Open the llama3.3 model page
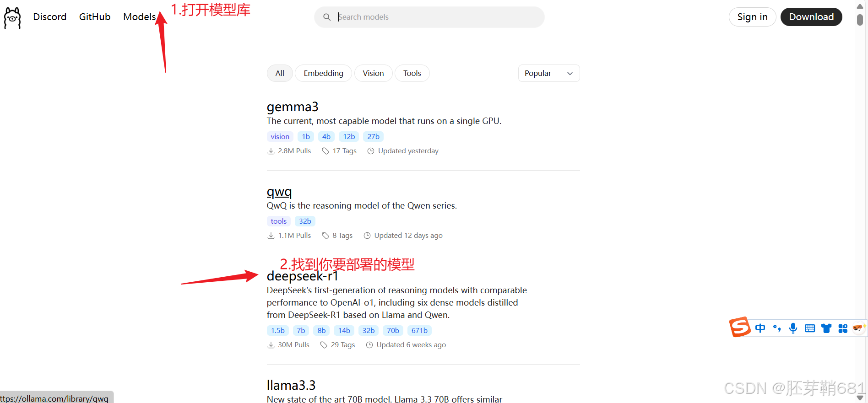This screenshot has width=868, height=403. click(291, 385)
